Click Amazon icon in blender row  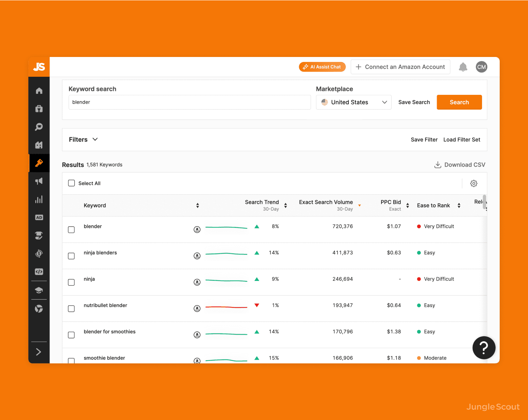coord(197,230)
